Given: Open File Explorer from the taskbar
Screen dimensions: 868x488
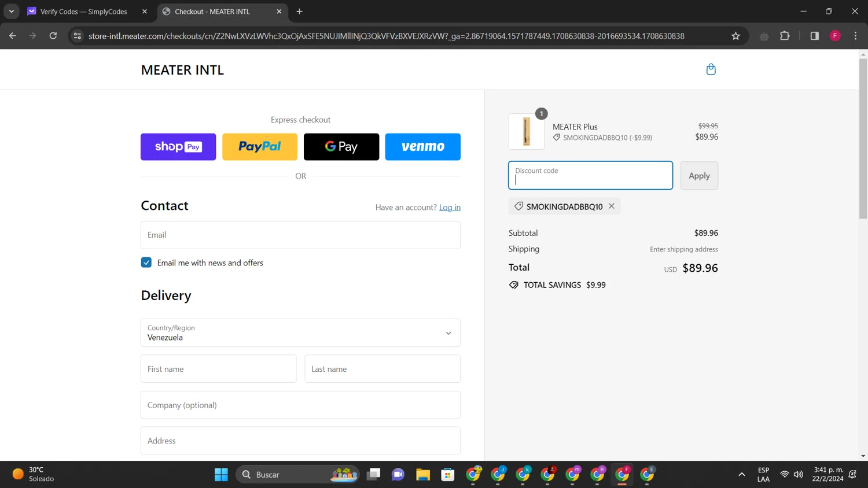Looking at the screenshot, I should click(423, 475).
